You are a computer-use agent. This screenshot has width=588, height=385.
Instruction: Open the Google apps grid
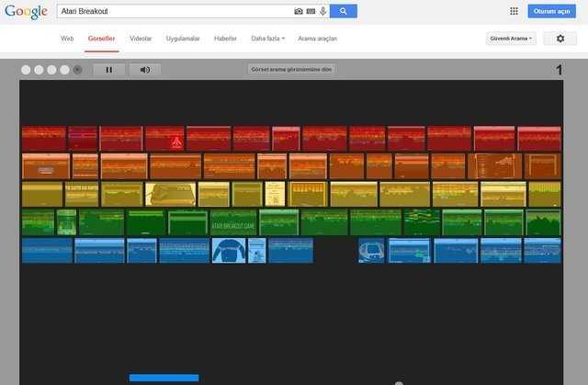point(514,11)
